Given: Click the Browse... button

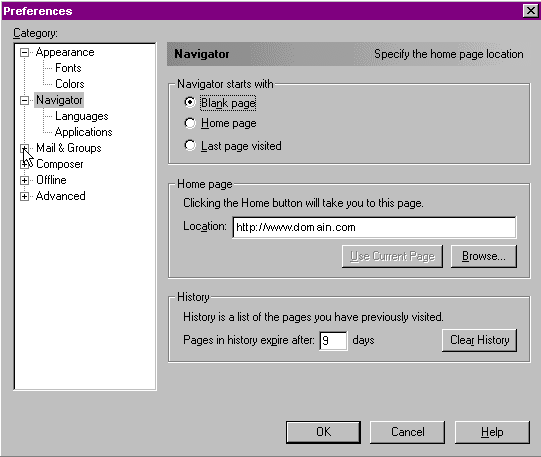Looking at the screenshot, I should (484, 256).
